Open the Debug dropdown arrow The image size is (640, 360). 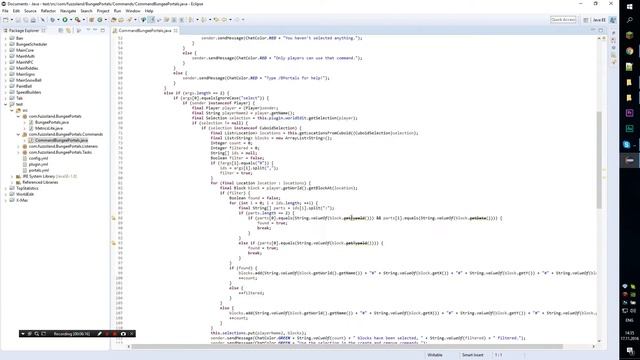point(58,20)
